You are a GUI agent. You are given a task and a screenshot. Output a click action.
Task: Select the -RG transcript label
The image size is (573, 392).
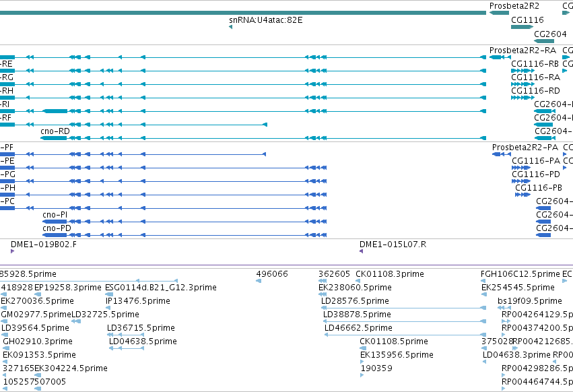(x=7, y=77)
